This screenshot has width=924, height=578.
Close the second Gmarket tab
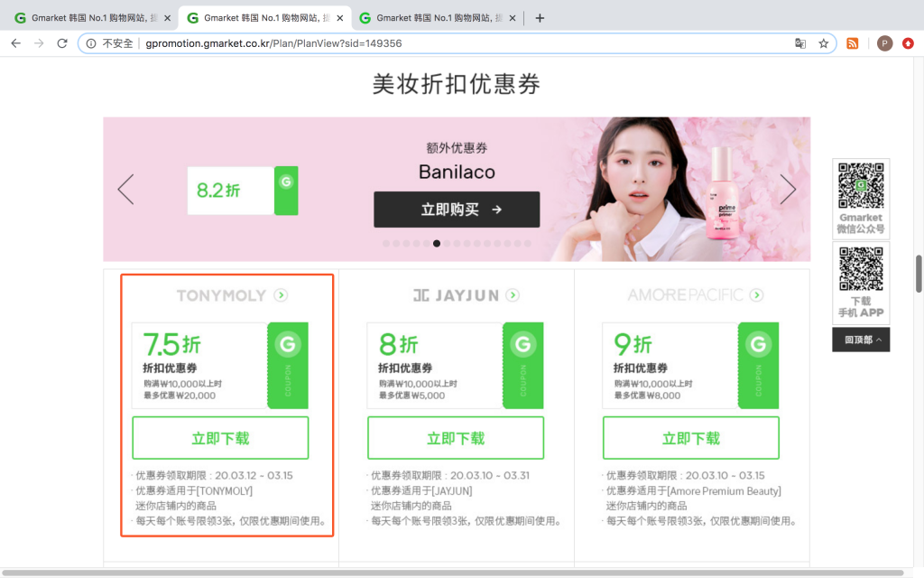click(x=340, y=18)
